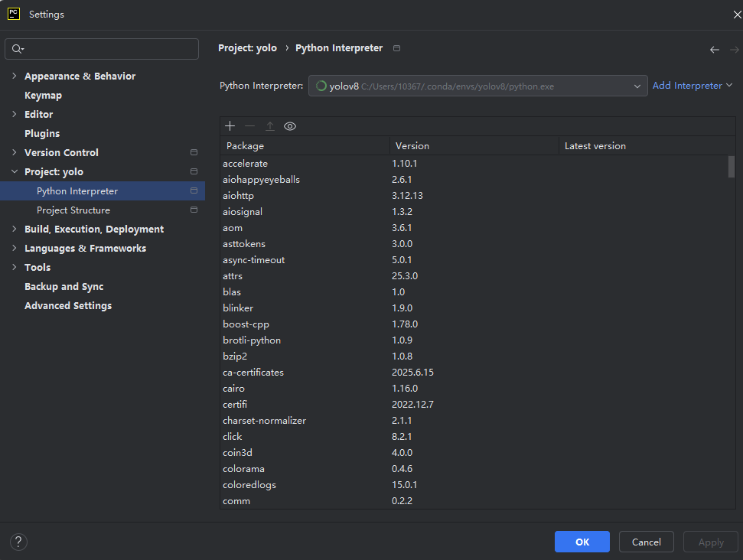Expand the Editor section
Viewport: 743px width, 560px height.
click(15, 114)
